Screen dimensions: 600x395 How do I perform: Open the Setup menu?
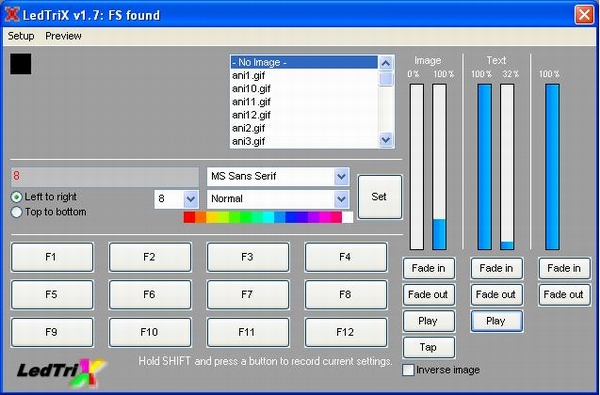point(21,36)
